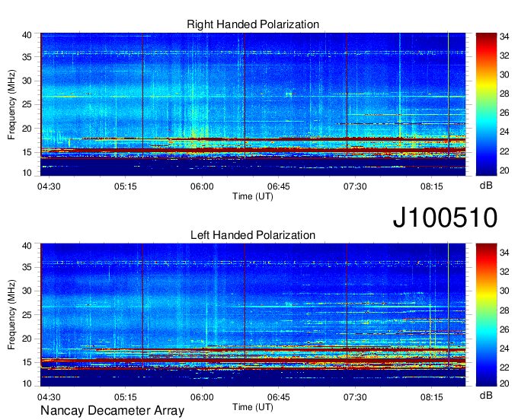Click the 'Nancay Decameter Array' caption
This screenshot has height=420, width=518.
coord(112,410)
